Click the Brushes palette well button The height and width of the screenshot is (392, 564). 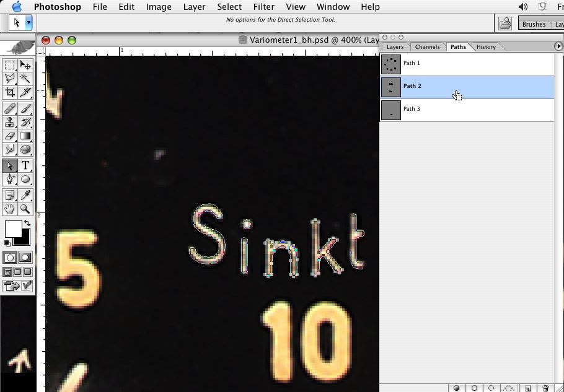tap(534, 24)
